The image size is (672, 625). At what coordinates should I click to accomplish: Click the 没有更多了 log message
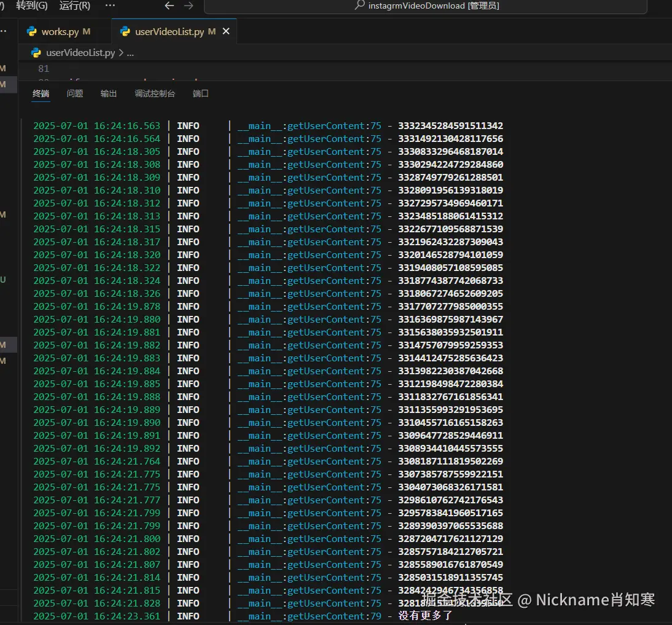pyautogui.click(x=425, y=616)
